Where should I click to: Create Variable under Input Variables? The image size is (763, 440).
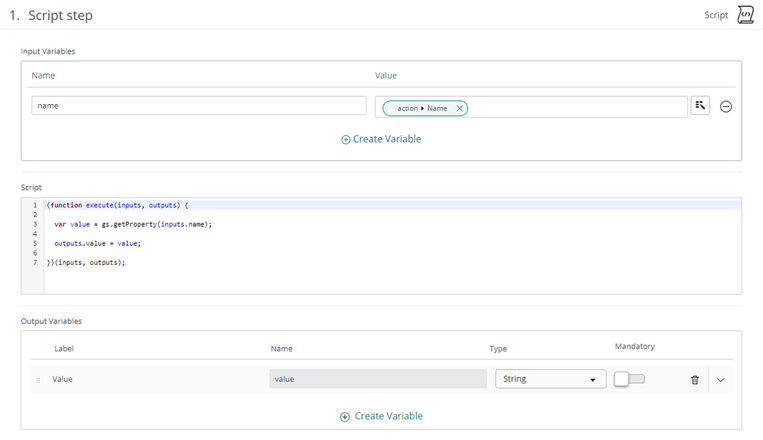click(381, 139)
